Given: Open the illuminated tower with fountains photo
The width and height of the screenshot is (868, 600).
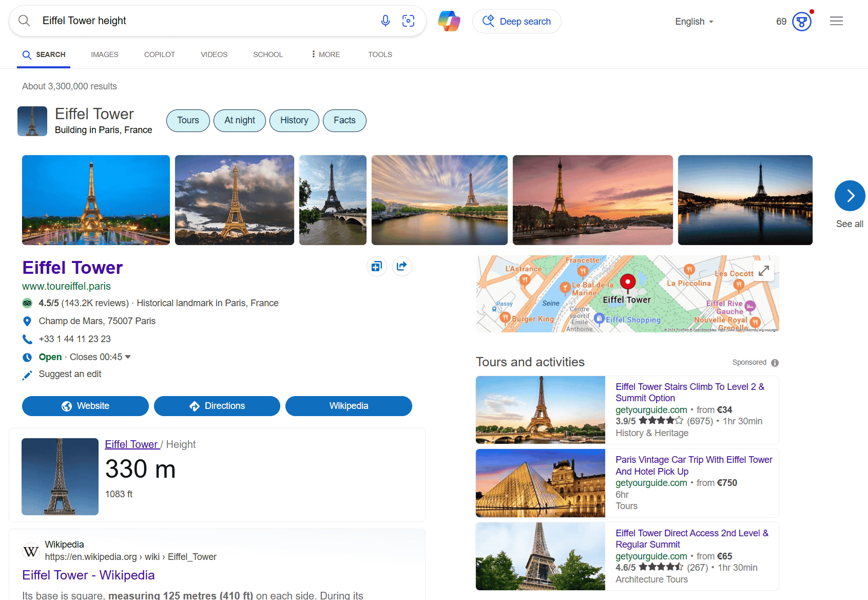Looking at the screenshot, I should [96, 200].
